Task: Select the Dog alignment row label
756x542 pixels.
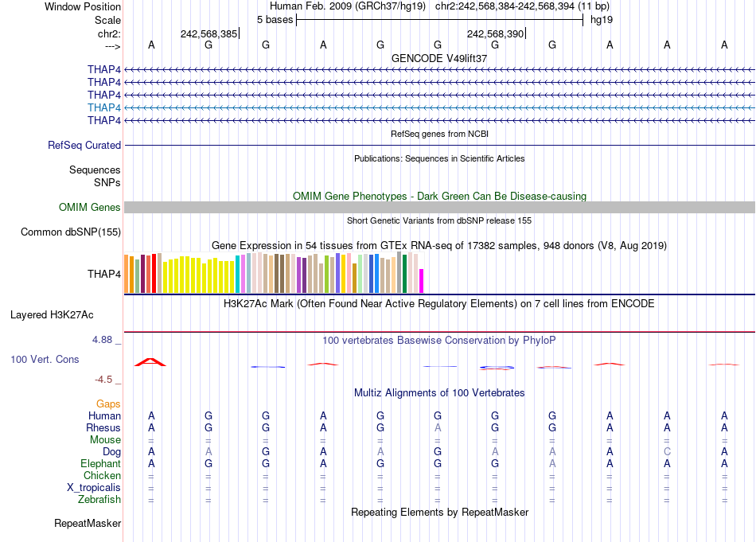Action: point(111,452)
